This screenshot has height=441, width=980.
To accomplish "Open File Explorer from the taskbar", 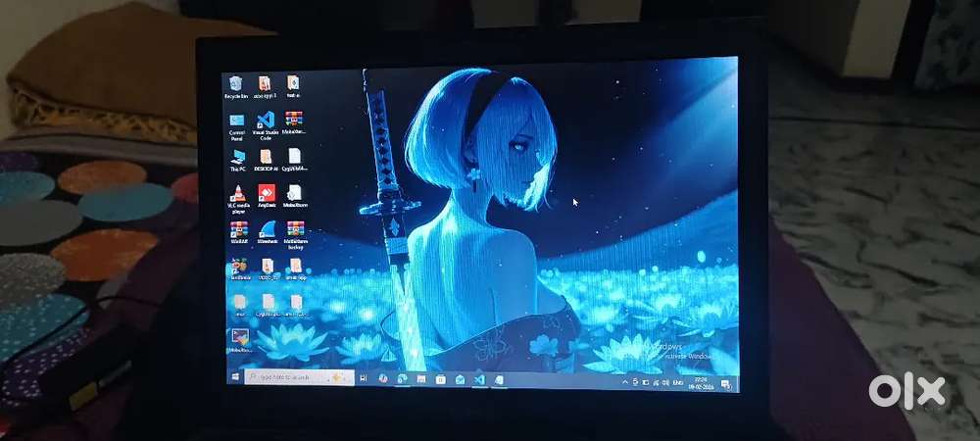I will coord(420,379).
